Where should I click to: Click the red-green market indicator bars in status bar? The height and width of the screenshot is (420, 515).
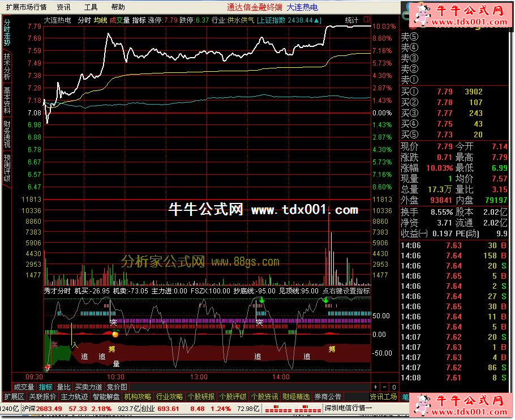293,409
